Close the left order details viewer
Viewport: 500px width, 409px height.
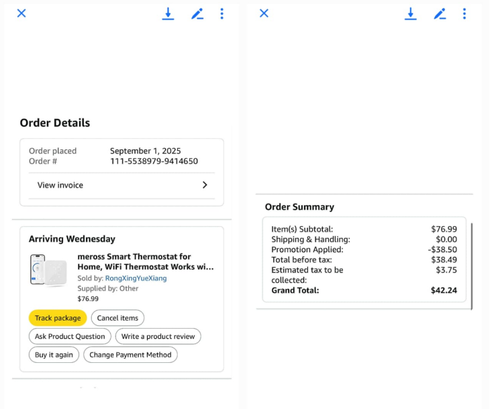pos(22,13)
